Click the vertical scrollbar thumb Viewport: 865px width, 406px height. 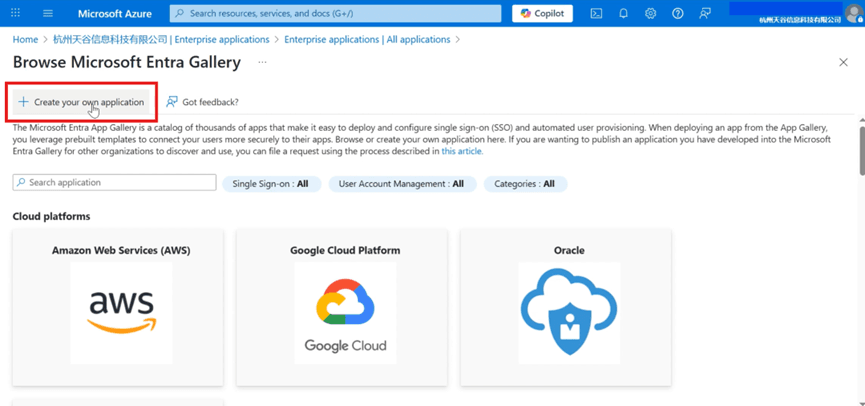coord(861,151)
